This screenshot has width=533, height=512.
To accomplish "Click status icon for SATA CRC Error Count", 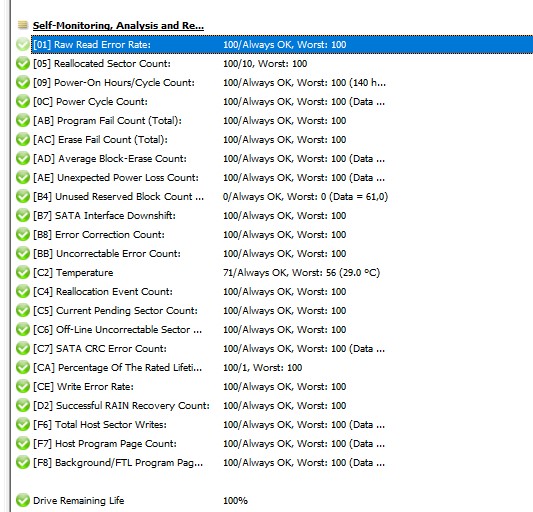I will click(x=23, y=348).
